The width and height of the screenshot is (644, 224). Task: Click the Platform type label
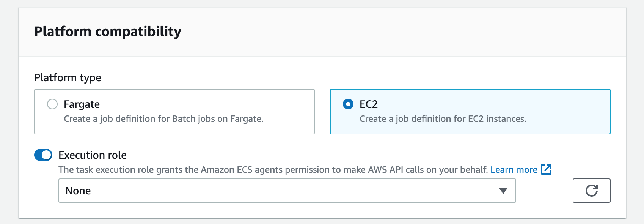coord(68,77)
